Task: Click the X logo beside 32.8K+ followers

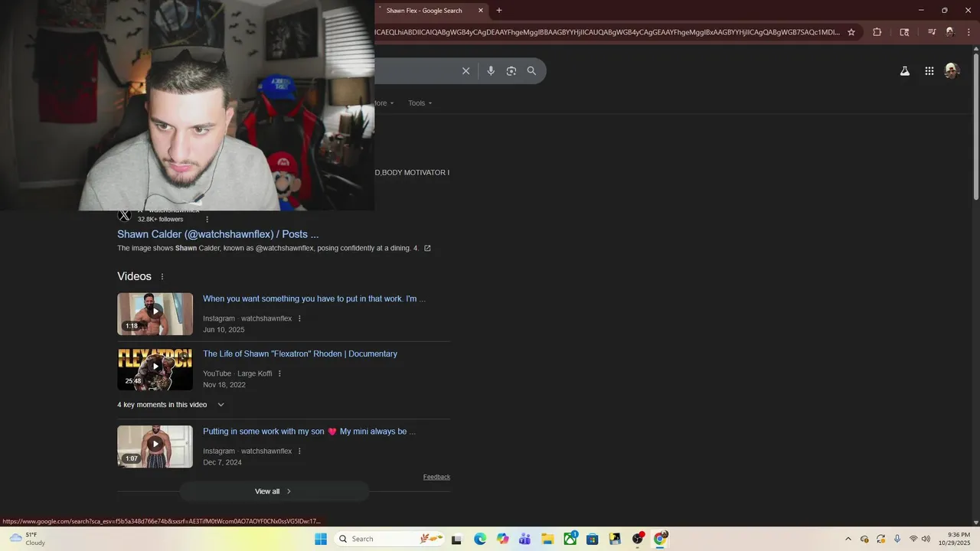Action: (x=125, y=216)
